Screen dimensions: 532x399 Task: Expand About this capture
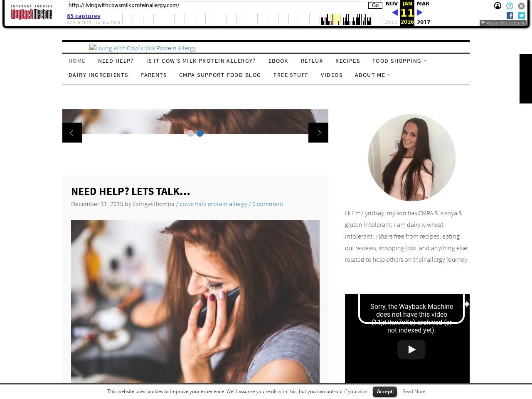[503, 23]
